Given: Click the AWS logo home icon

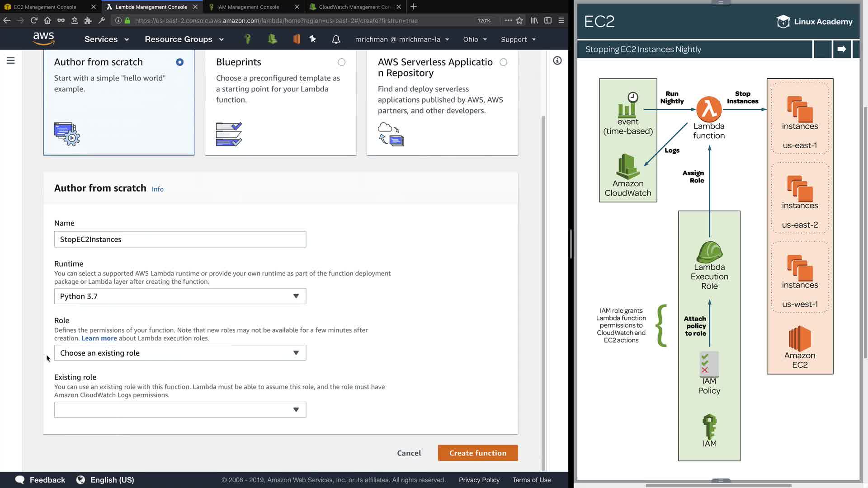Looking at the screenshot, I should [43, 39].
